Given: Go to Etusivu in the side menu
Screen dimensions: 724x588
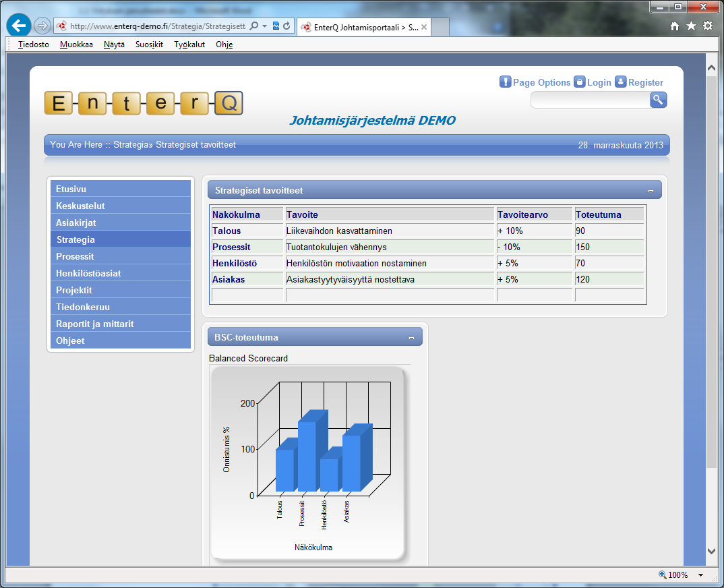Looking at the screenshot, I should [121, 189].
